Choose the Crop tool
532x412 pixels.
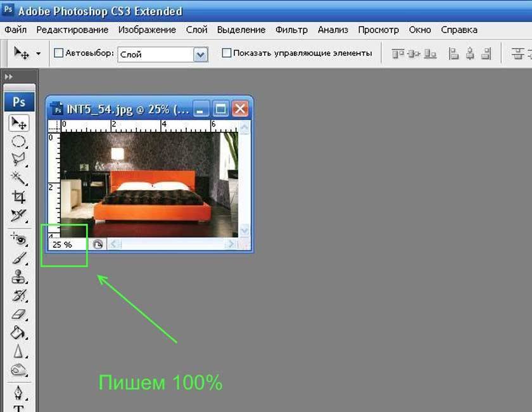click(x=19, y=197)
